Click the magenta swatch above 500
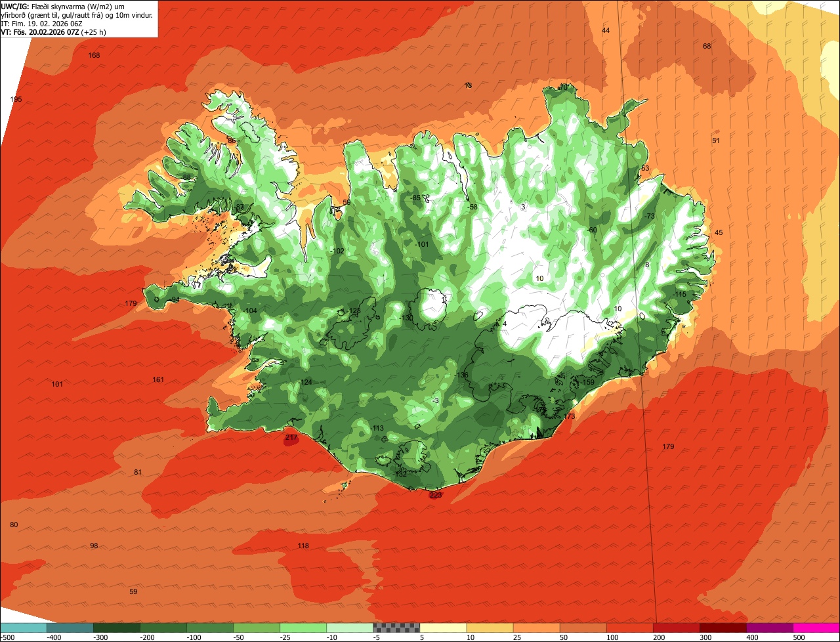This screenshot has width=840, height=642. [x=816, y=628]
